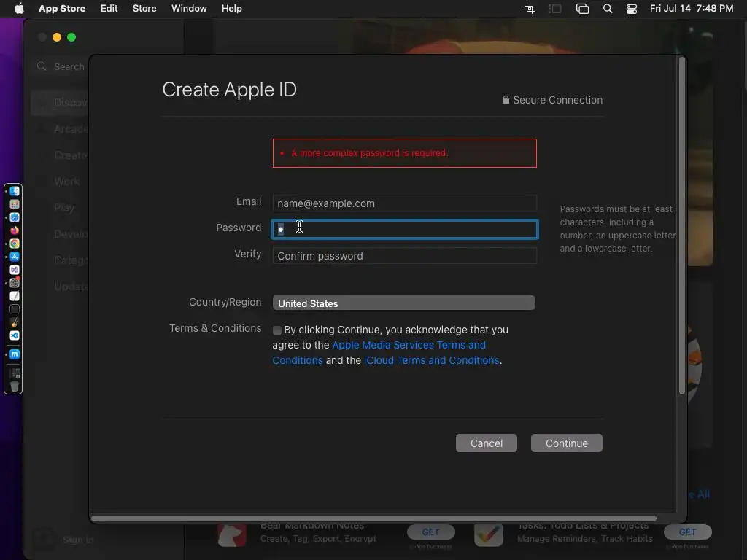Click the menu bar date and time
Screen dimensions: 747x560
point(692,9)
